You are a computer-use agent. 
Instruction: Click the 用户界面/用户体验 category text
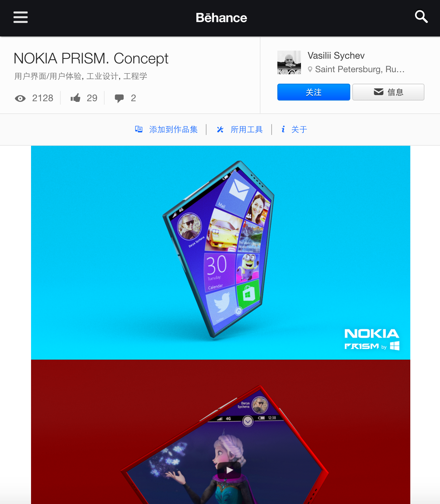tap(48, 76)
